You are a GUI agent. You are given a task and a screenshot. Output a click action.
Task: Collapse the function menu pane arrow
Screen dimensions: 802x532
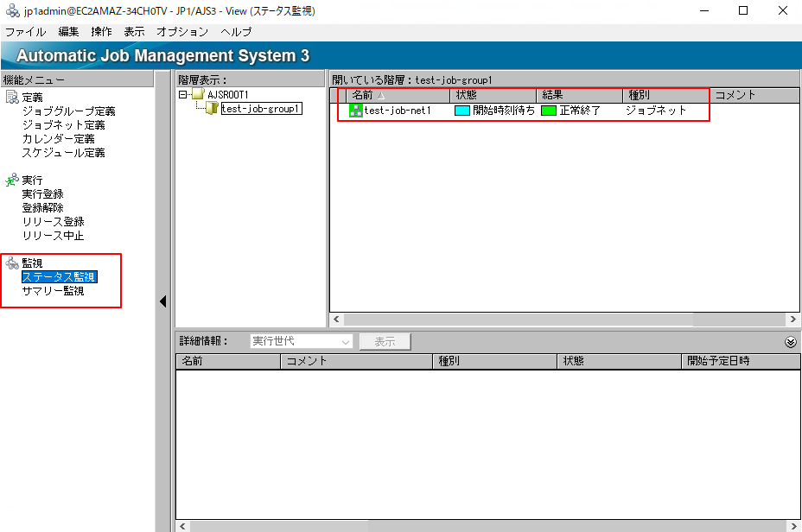coord(163,301)
